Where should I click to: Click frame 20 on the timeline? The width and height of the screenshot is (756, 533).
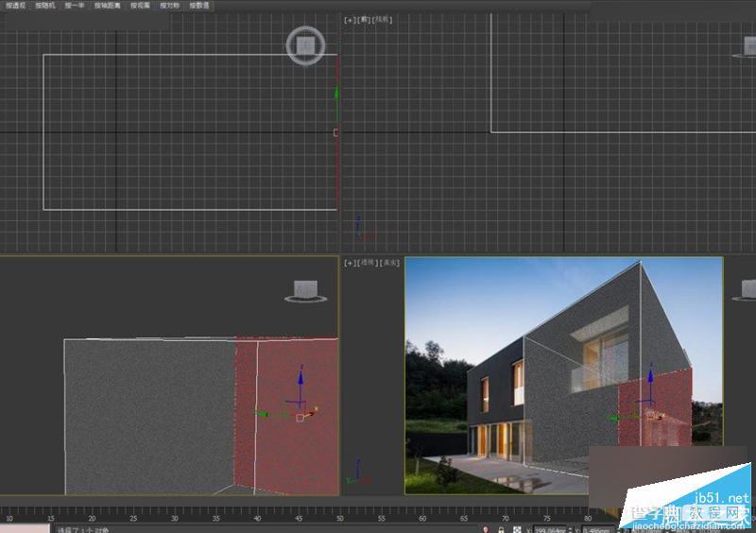[x=92, y=519]
